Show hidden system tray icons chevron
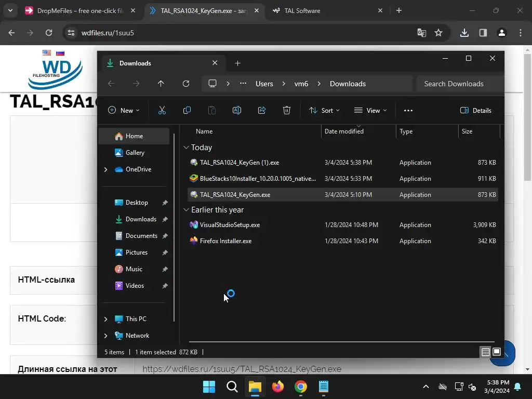 coord(426,387)
